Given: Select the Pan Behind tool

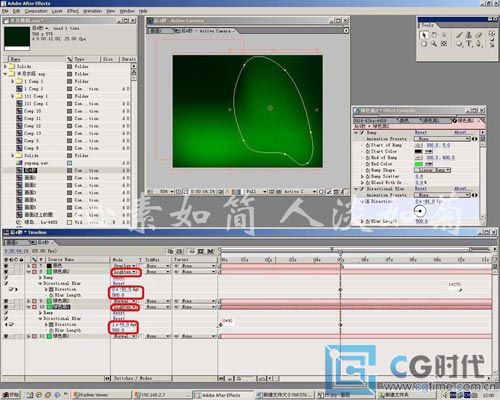Looking at the screenshot, I should pos(444,43).
